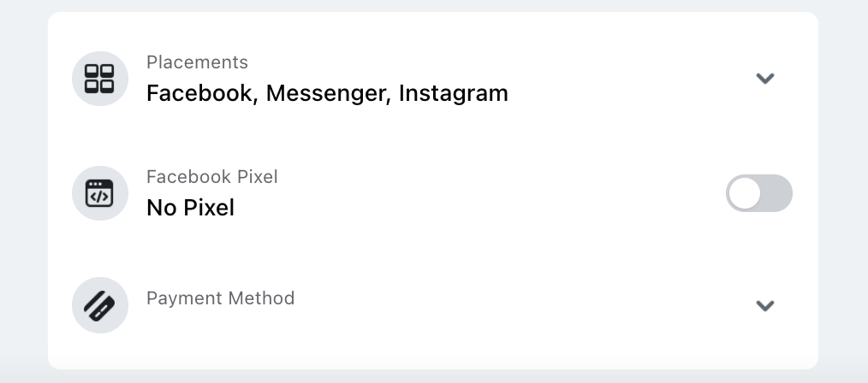
Task: Enable the Facebook Pixel toggle switch
Action: point(758,193)
